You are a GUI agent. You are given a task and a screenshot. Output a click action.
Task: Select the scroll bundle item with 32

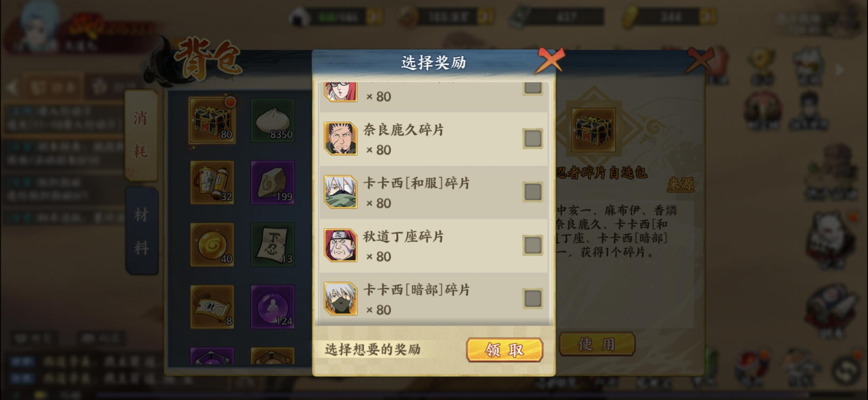[x=212, y=182]
